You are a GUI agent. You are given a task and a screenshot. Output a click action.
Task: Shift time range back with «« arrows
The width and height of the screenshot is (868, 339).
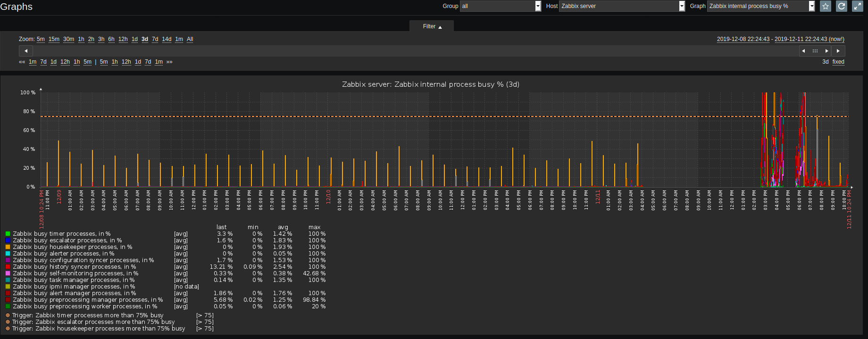(22, 62)
